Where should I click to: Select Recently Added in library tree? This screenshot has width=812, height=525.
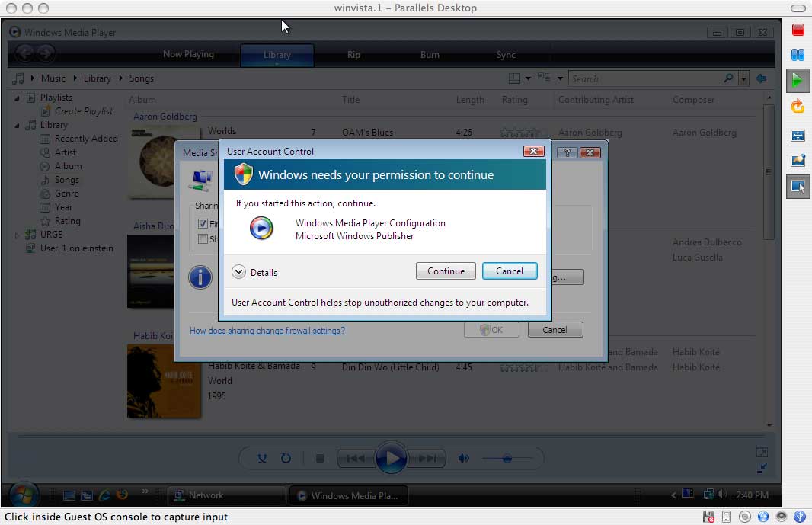point(87,139)
